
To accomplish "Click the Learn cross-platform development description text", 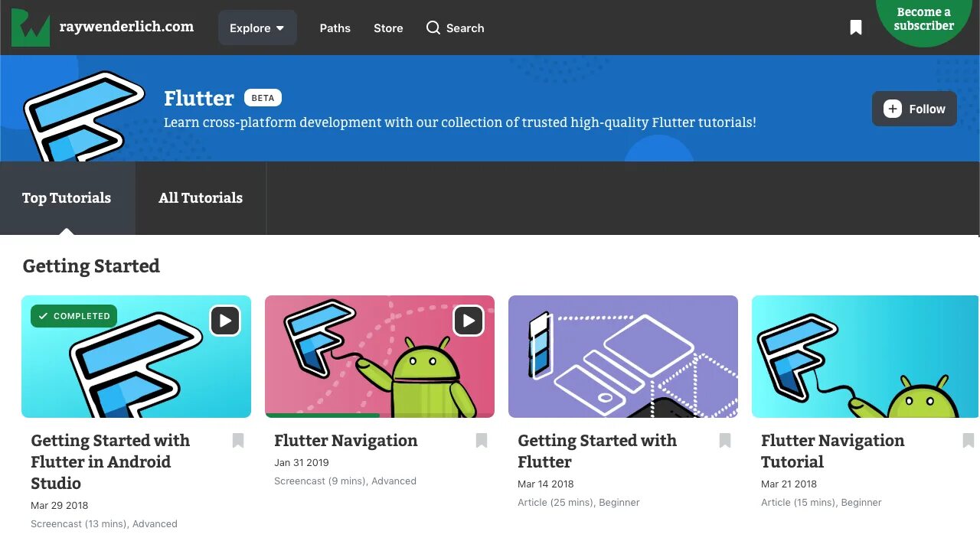I will [460, 122].
